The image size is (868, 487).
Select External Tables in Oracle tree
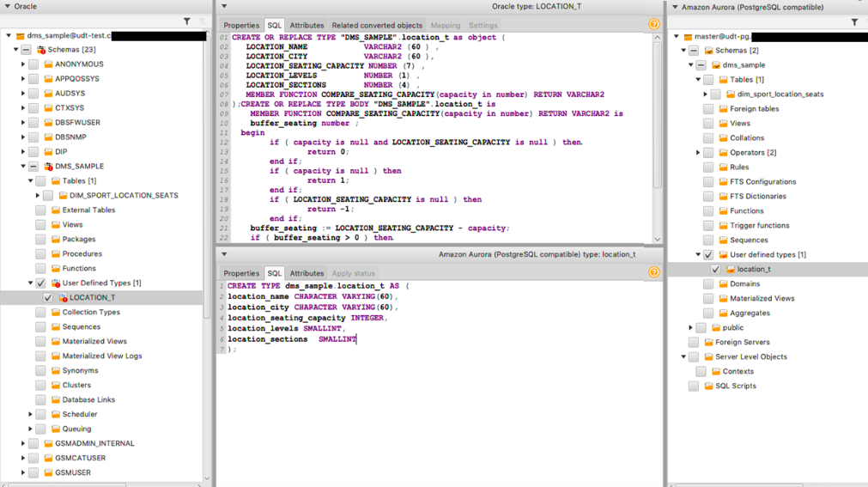[88, 210]
